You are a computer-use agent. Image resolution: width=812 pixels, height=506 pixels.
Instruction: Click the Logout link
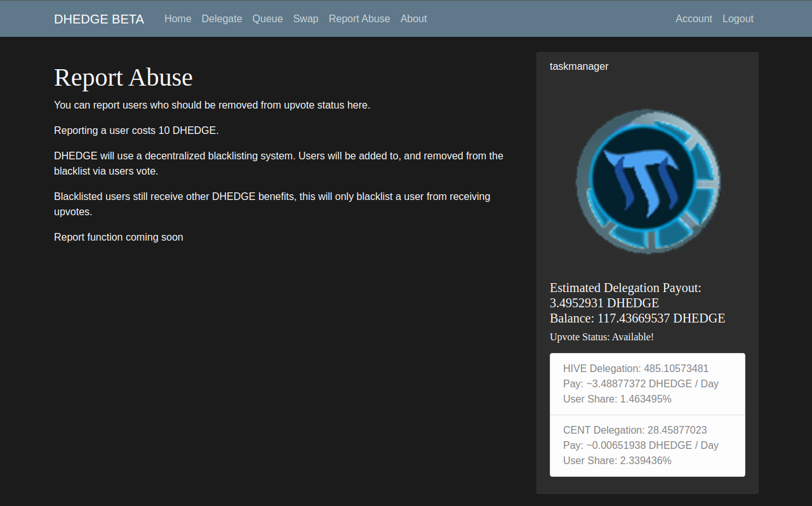pos(738,19)
